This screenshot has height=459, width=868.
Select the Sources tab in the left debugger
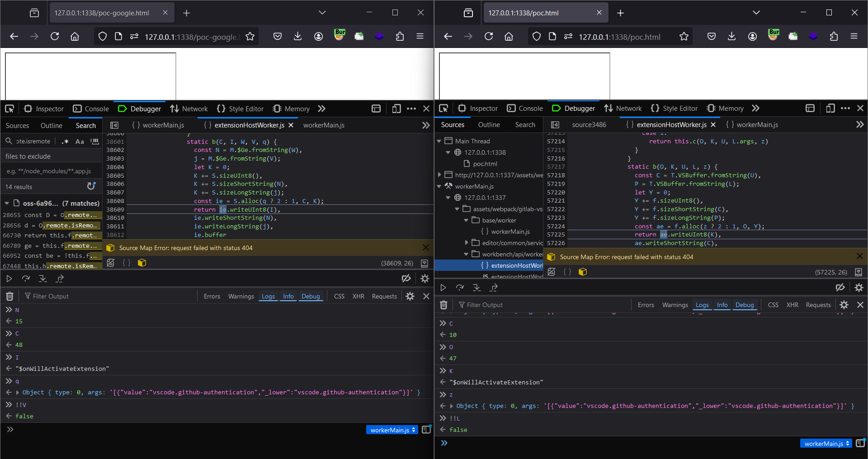point(17,126)
